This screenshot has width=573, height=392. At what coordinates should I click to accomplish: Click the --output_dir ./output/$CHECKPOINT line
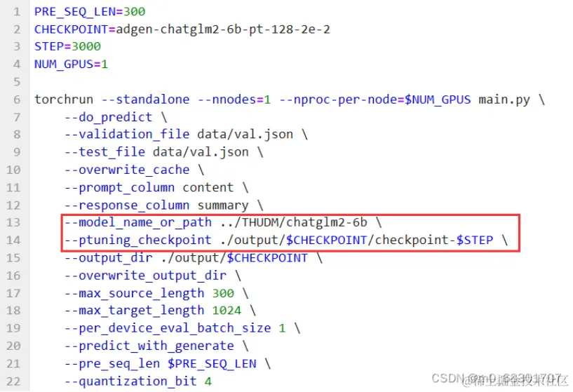[194, 258]
